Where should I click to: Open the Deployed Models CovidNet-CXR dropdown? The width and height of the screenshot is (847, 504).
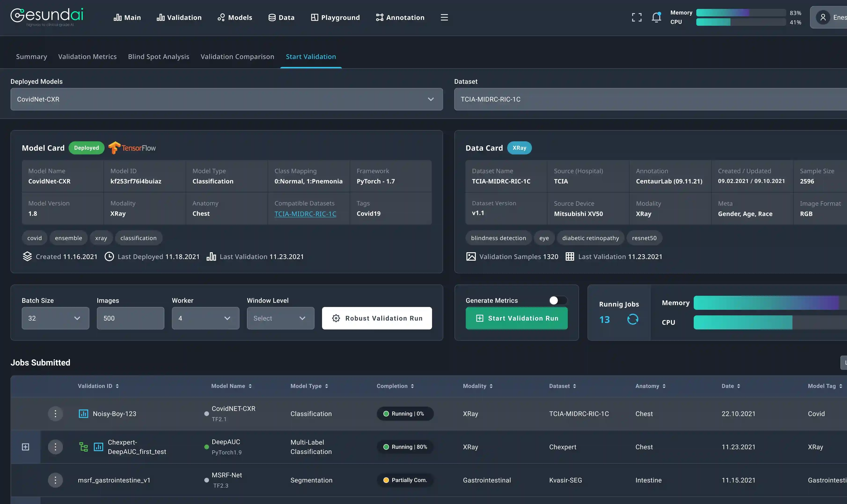[x=227, y=99]
